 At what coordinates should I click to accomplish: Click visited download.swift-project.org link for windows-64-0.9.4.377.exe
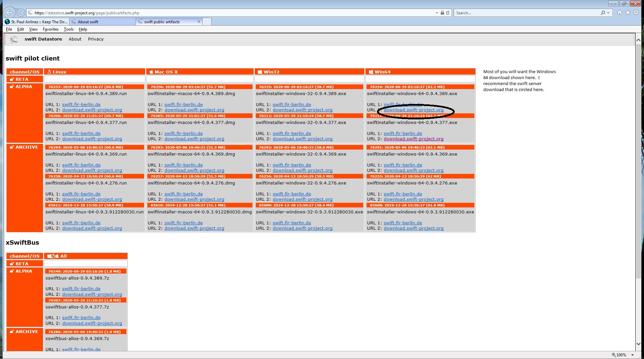[413, 139]
